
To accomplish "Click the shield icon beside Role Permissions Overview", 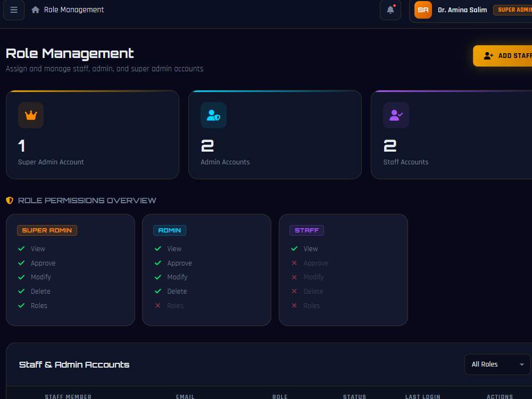I will pos(10,201).
